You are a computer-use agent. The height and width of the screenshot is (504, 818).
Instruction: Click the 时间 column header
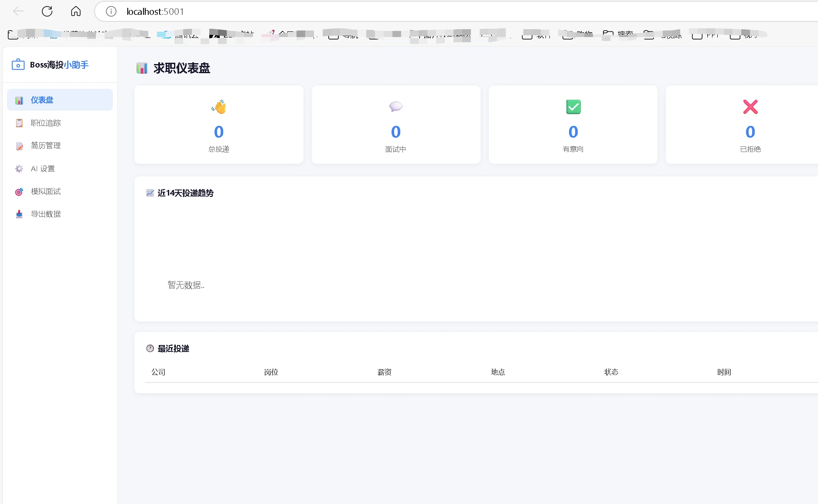click(724, 372)
